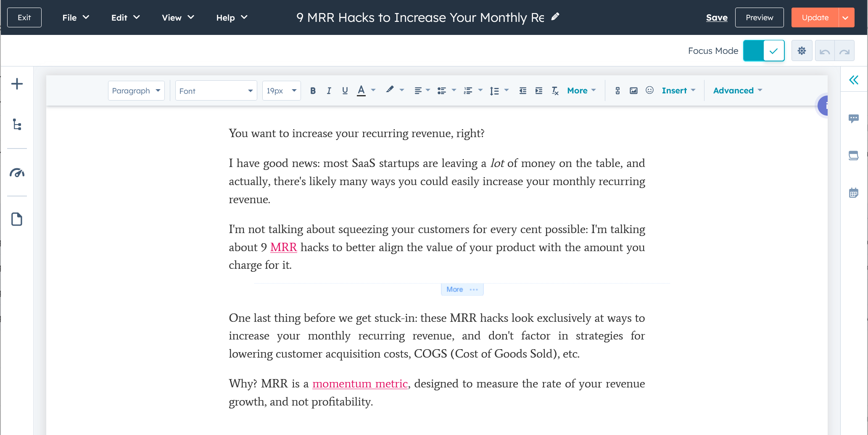Toggle Focus Mode switch
The image size is (868, 435).
tap(764, 51)
